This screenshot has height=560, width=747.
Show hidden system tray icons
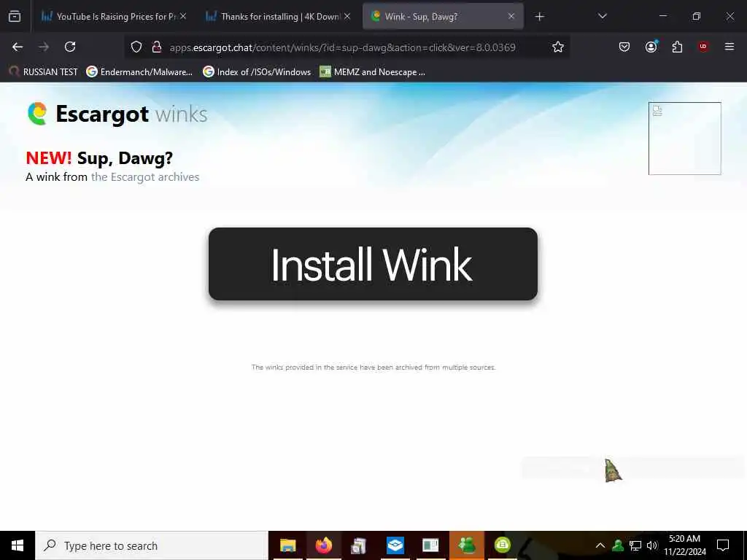pyautogui.click(x=600, y=545)
